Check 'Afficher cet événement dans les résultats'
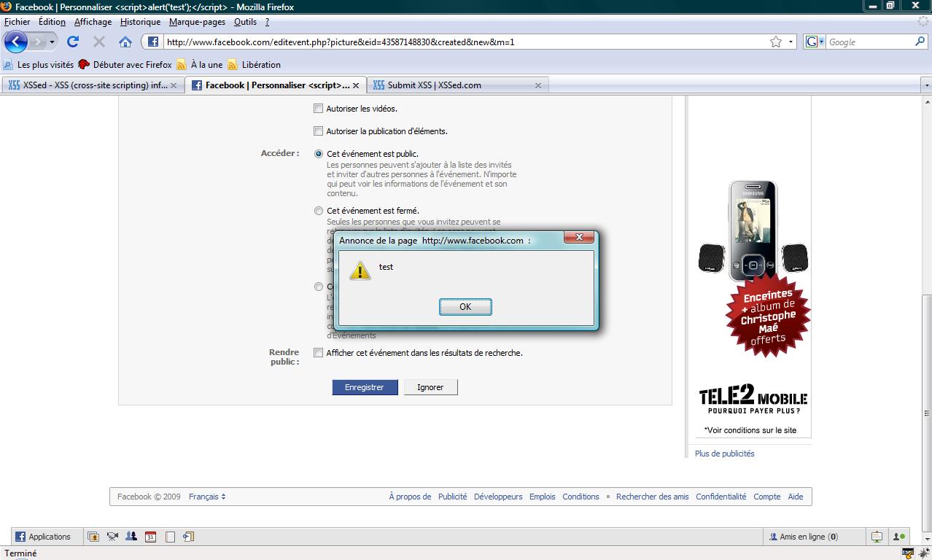 [x=318, y=353]
